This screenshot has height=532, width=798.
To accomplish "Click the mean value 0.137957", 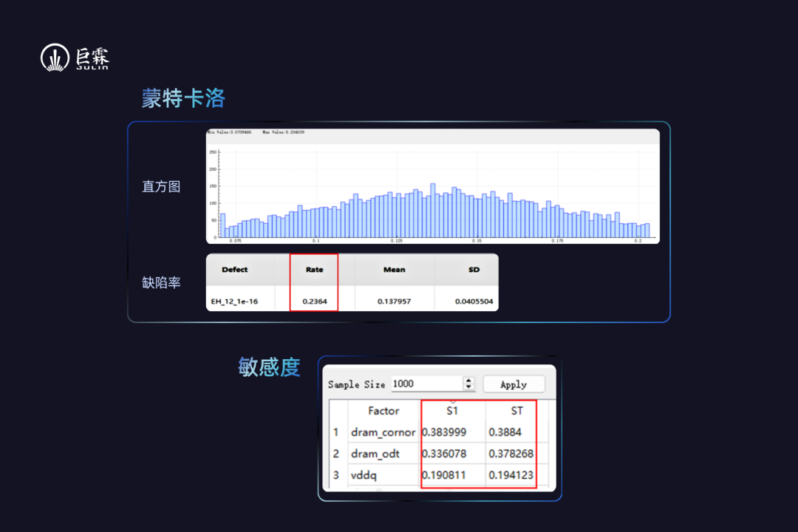I will [395, 301].
